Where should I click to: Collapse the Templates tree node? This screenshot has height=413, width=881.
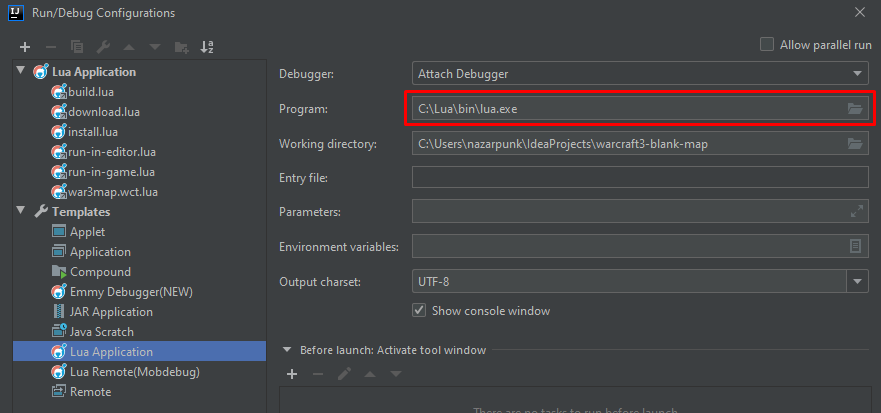point(21,211)
